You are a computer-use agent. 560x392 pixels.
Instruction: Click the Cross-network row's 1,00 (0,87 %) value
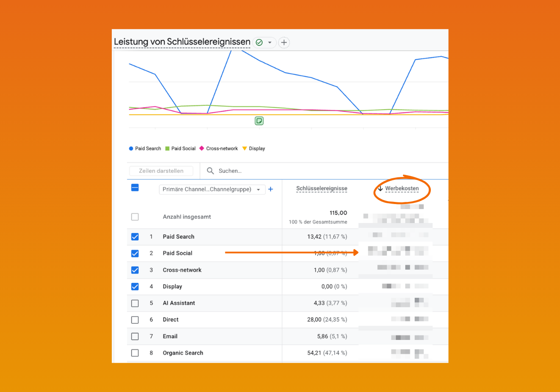click(x=330, y=270)
